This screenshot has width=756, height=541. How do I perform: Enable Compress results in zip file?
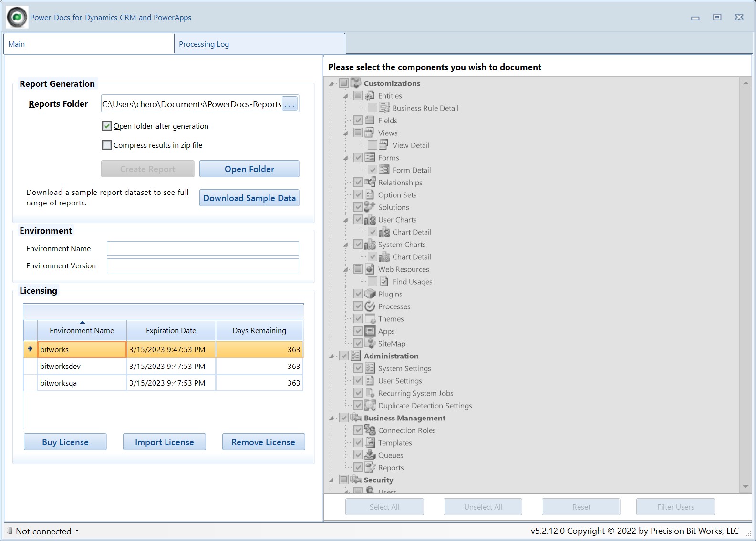[107, 145]
